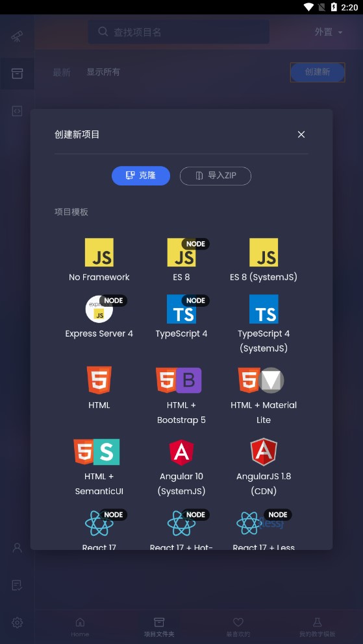
Task: Go to the Home bottom tab
Action: (80, 627)
